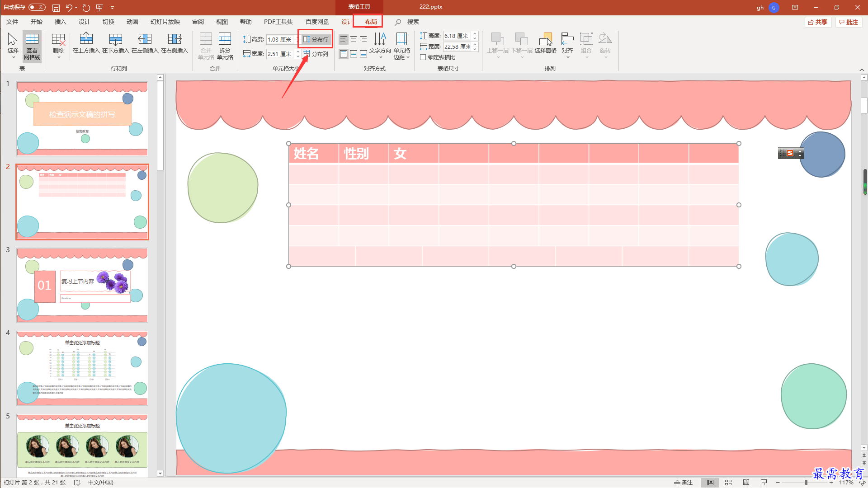This screenshot has width=868, height=488.
Task: Click the zoom out minus button
Action: tap(778, 483)
